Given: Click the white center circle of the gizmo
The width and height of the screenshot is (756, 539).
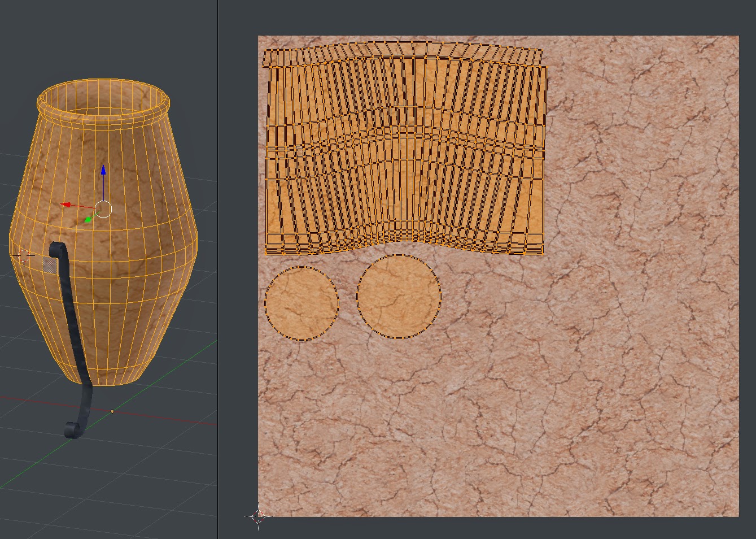Looking at the screenshot, I should click(103, 209).
